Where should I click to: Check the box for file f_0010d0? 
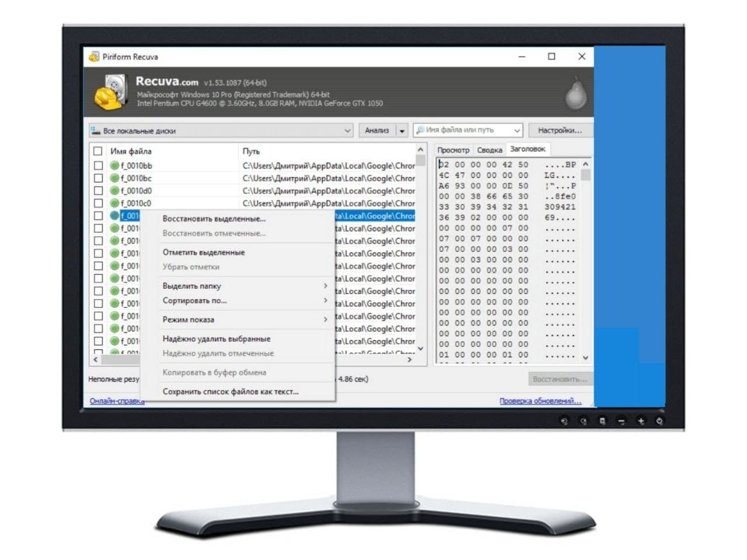click(x=98, y=191)
